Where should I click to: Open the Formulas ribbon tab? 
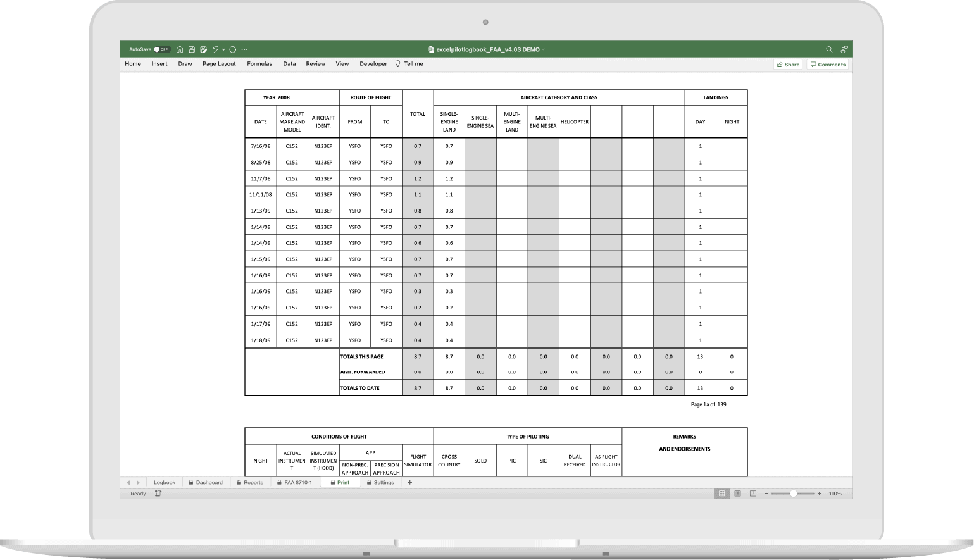[x=259, y=64]
